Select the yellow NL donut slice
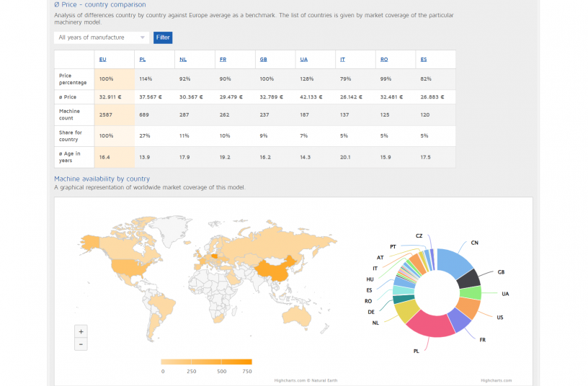The height and width of the screenshot is (386, 588). [x=406, y=310]
